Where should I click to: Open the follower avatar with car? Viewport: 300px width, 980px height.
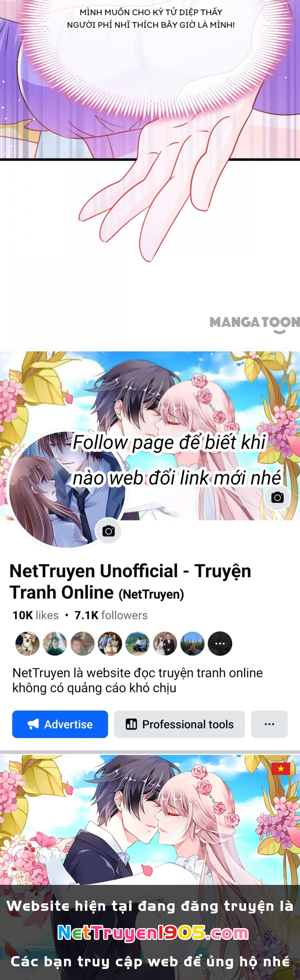click(137, 643)
